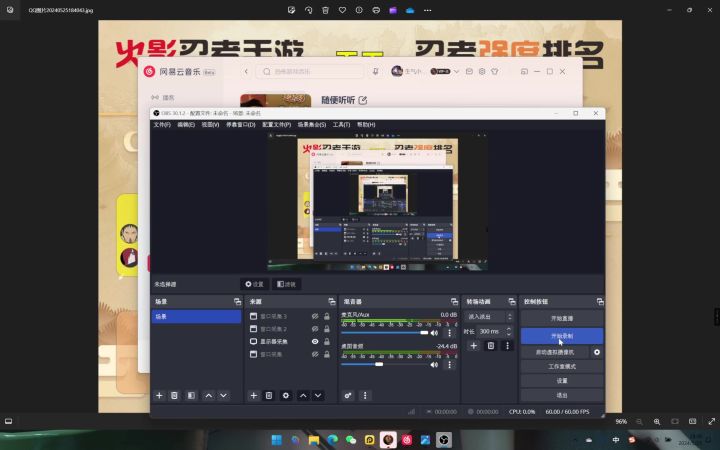Open the 视图(V) menu in OBS
The height and width of the screenshot is (450, 720).
coord(210,124)
